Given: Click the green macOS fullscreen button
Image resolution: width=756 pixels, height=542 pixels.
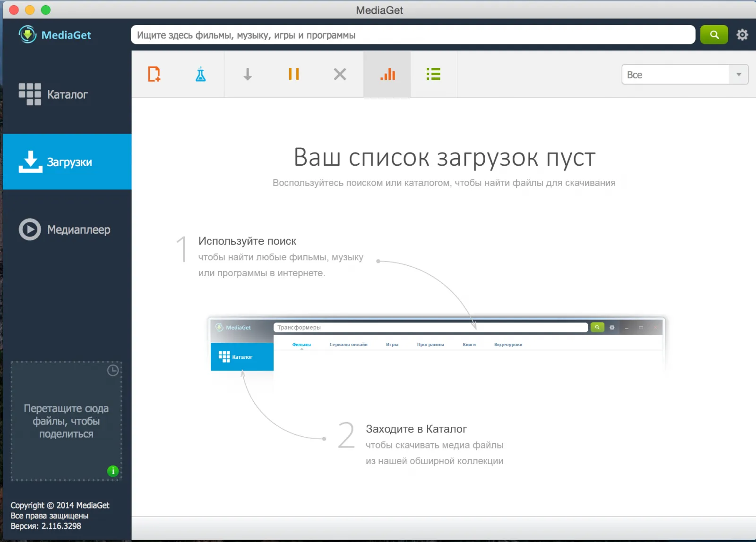Looking at the screenshot, I should click(46, 10).
